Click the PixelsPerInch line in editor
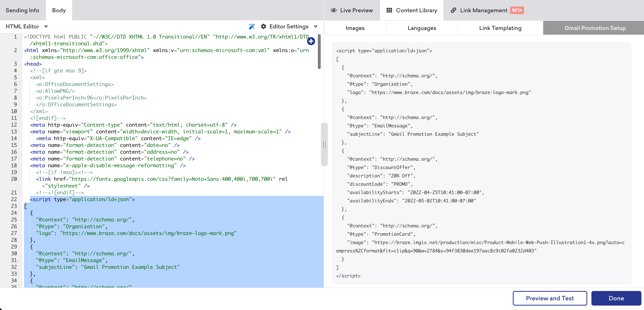The width and height of the screenshot is (644, 310). click(91, 98)
